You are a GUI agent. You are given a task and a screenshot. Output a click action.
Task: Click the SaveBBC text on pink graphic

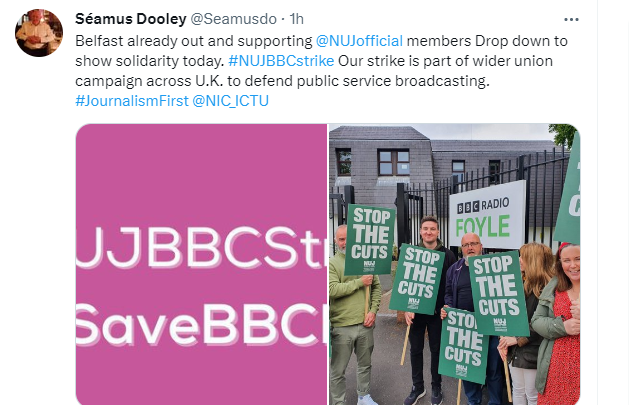click(x=201, y=325)
